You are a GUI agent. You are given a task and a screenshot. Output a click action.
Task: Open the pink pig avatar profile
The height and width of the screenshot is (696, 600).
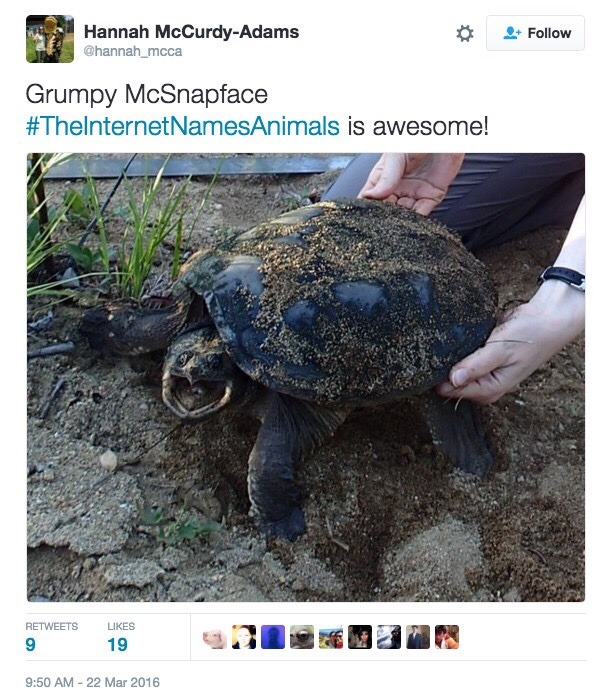215,637
